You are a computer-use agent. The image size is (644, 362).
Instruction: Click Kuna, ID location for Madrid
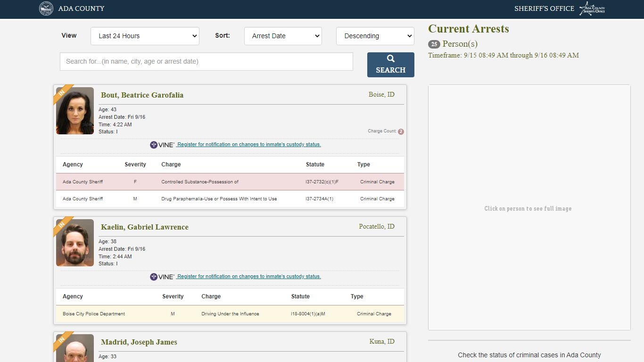click(x=382, y=342)
